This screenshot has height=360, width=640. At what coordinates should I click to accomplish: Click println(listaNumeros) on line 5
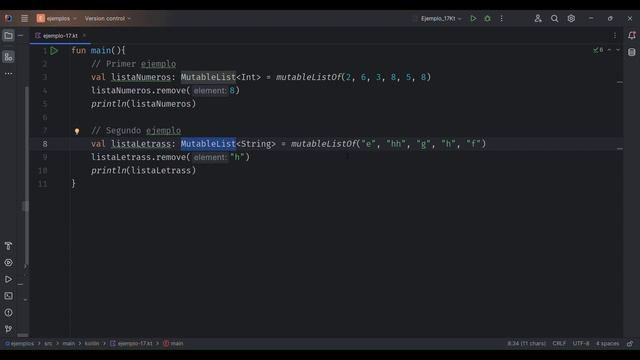143,104
